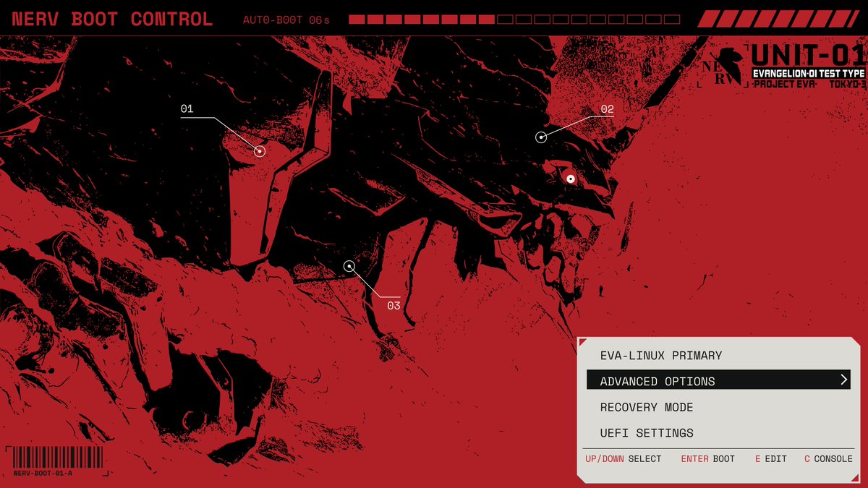This screenshot has height=488, width=868.
Task: Click the 02 callout number label
Action: click(x=607, y=110)
